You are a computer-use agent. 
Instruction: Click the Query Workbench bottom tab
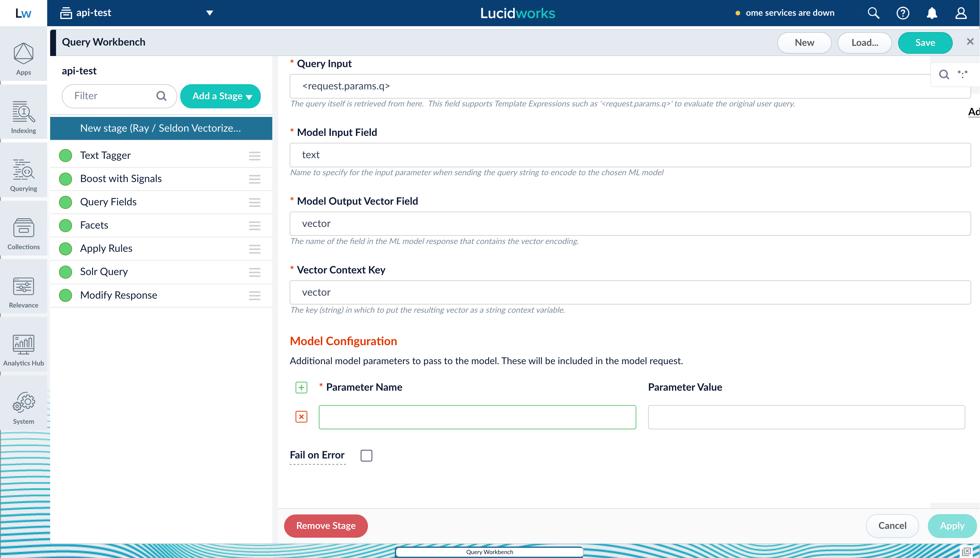pyautogui.click(x=489, y=552)
